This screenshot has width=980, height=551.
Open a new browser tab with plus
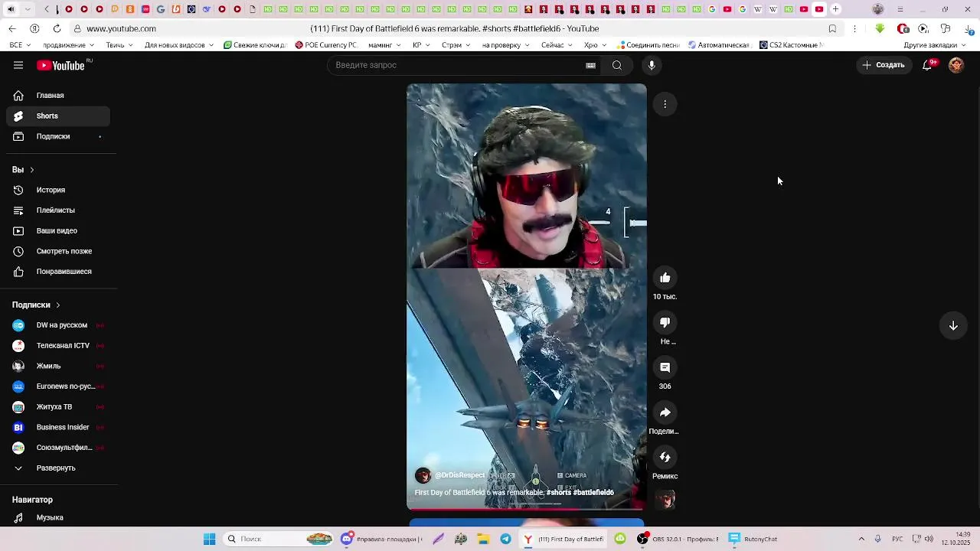coord(835,9)
